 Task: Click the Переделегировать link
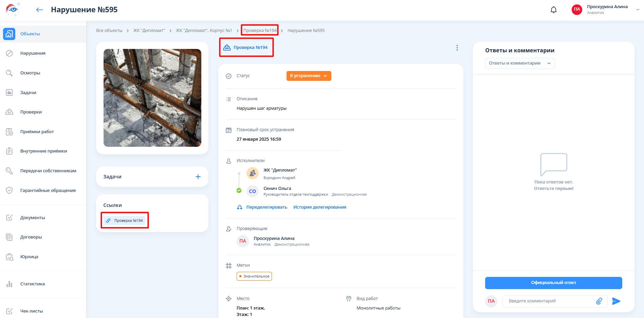(x=266, y=207)
